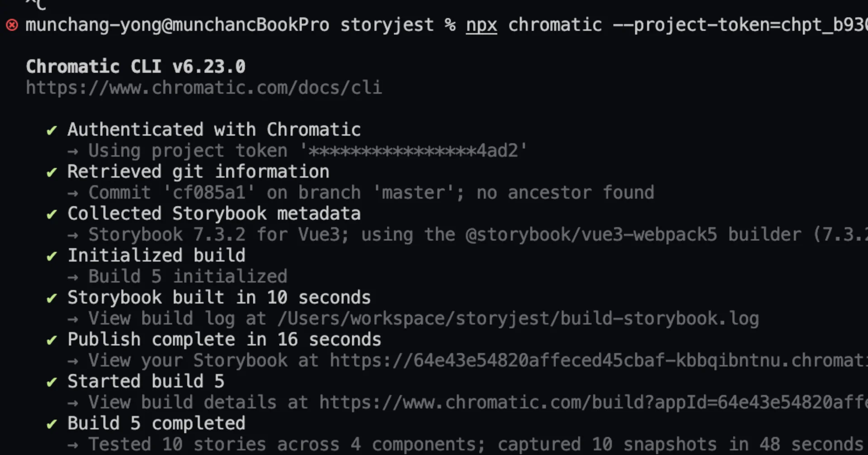Click the checkmark beside Started build 5

[52, 382]
